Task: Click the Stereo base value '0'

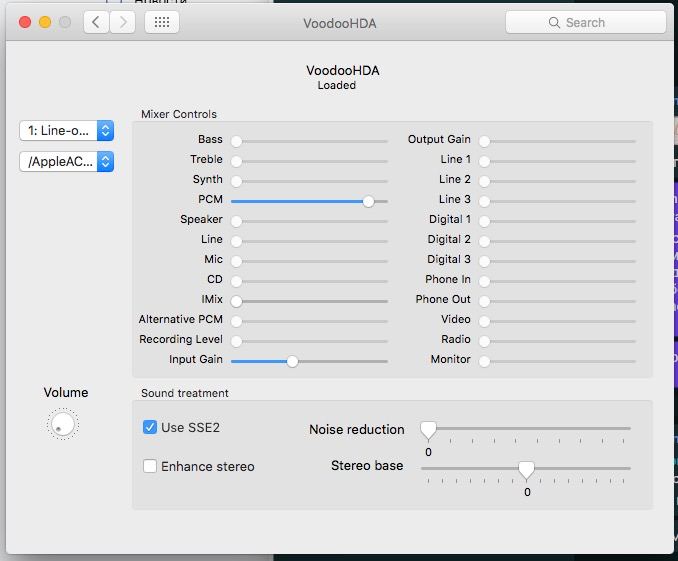Action: pos(527,492)
